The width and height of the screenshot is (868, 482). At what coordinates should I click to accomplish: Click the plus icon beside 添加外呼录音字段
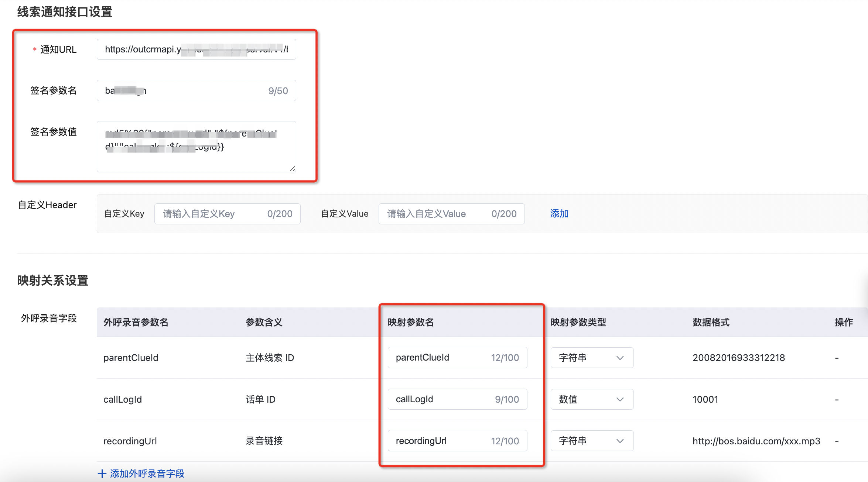click(102, 474)
